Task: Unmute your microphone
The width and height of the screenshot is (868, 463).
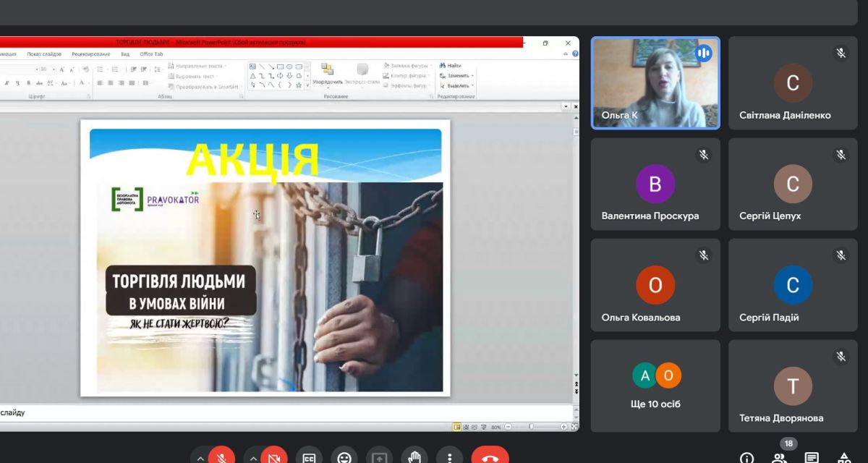Action: (221, 457)
